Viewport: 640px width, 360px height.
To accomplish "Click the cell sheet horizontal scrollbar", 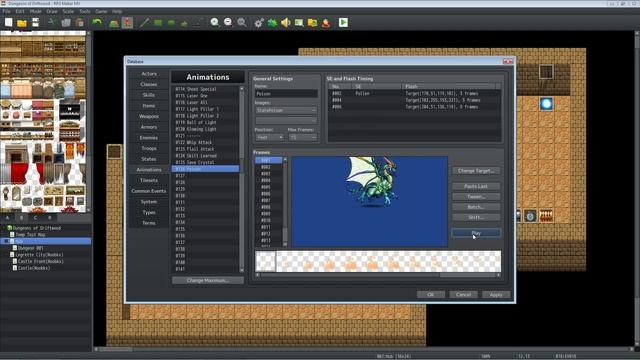I will click(378, 276).
